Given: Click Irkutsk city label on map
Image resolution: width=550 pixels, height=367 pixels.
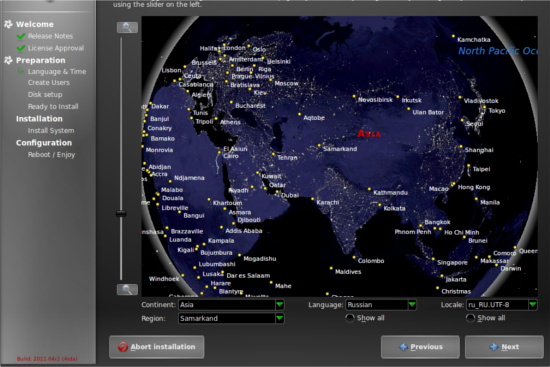Looking at the screenshot, I should point(411,100).
